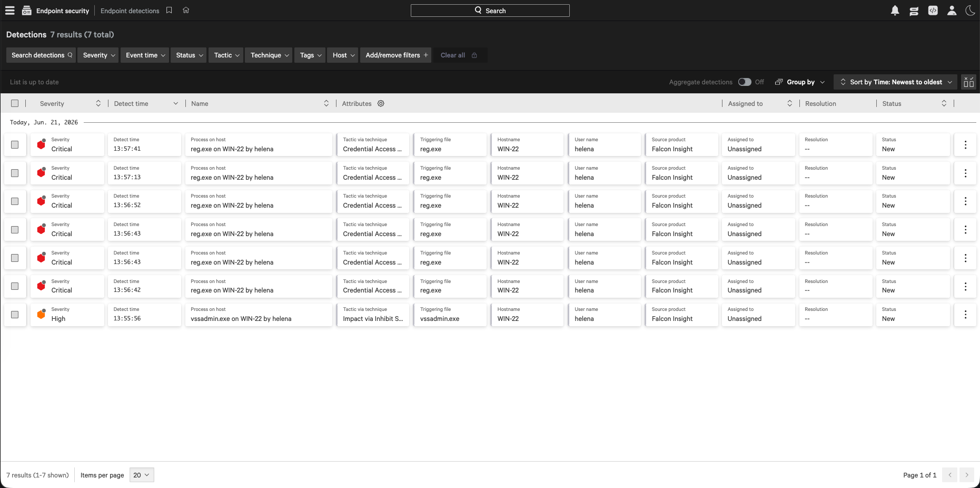Screen dimensions: 980x488
Task: Click the Endpoint security module icon
Action: pos(26,11)
